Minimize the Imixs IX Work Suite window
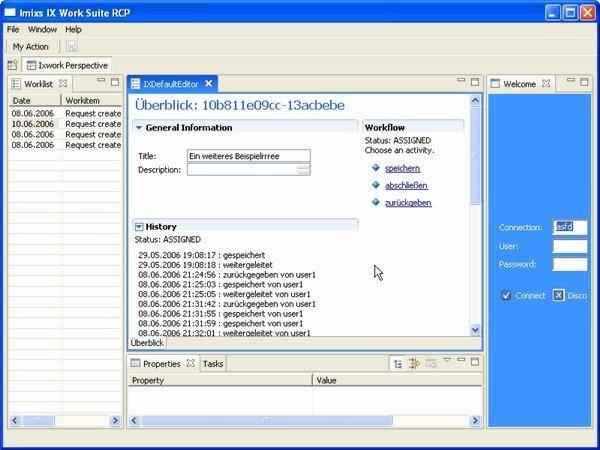 pyautogui.click(x=552, y=13)
